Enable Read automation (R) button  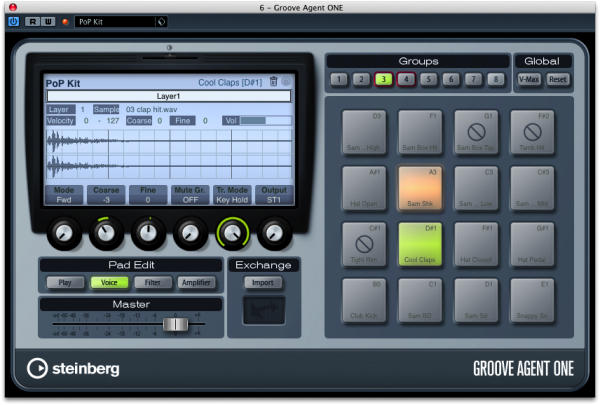point(33,22)
